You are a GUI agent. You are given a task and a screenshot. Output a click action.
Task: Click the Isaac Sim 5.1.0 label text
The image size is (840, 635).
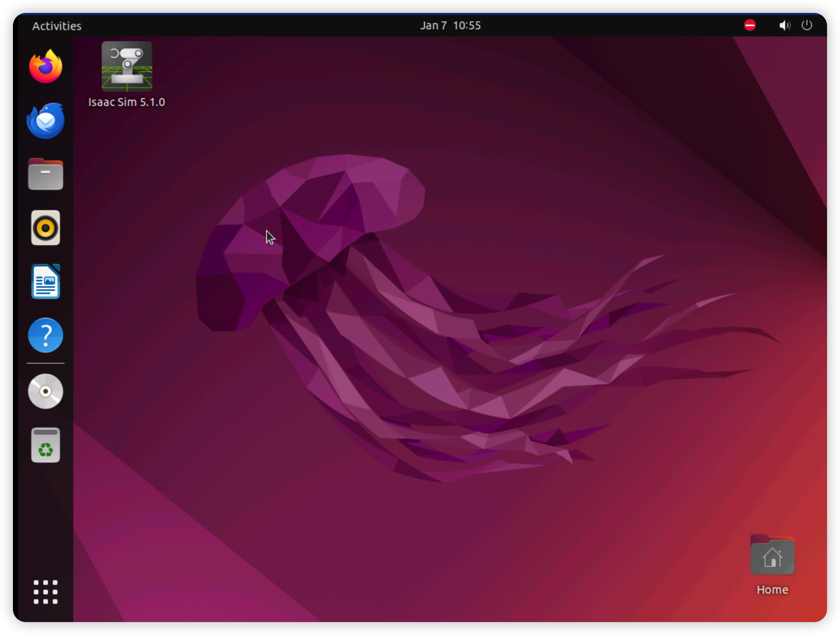tap(126, 102)
